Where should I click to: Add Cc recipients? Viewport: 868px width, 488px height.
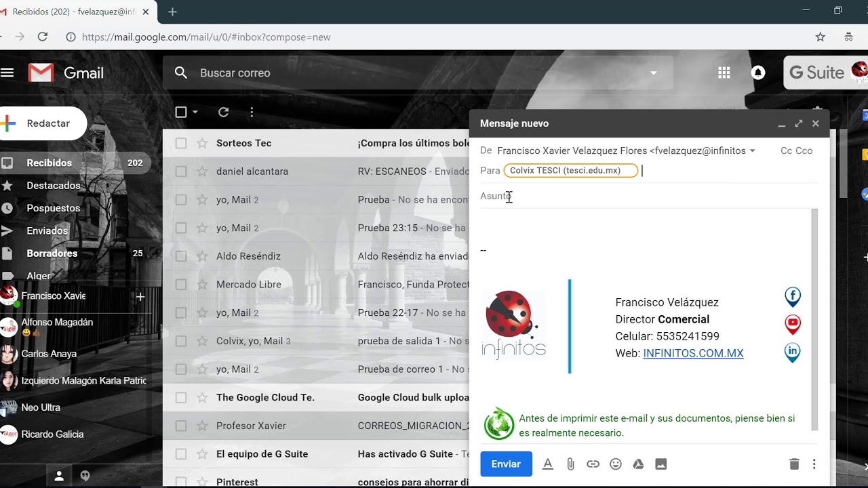tap(786, 150)
